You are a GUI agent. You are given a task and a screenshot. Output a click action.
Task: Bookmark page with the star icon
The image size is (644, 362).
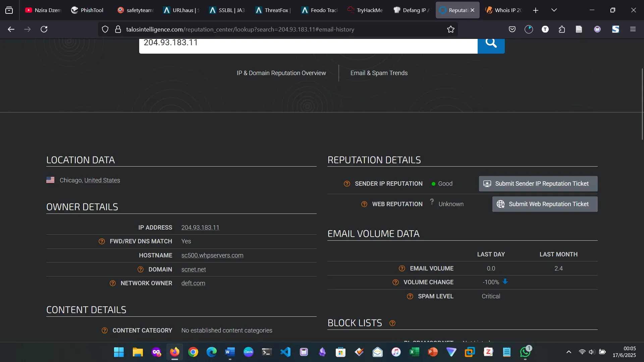tap(451, 29)
